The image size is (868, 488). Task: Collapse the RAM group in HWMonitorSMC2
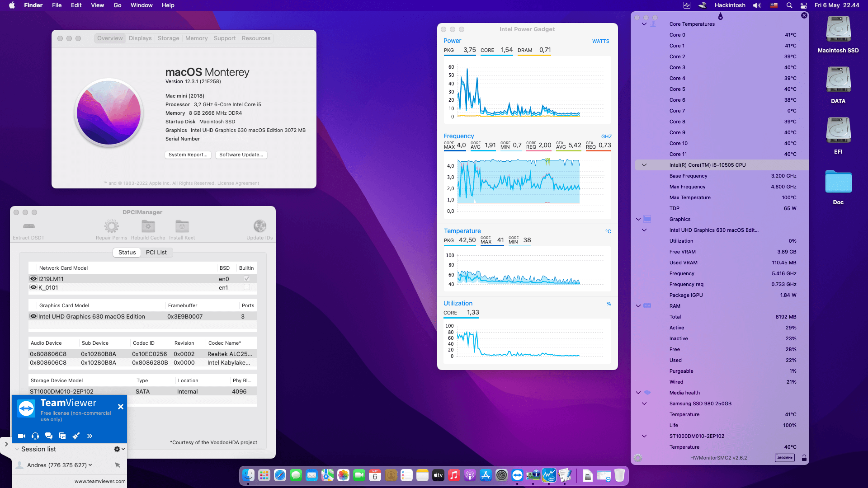point(638,306)
